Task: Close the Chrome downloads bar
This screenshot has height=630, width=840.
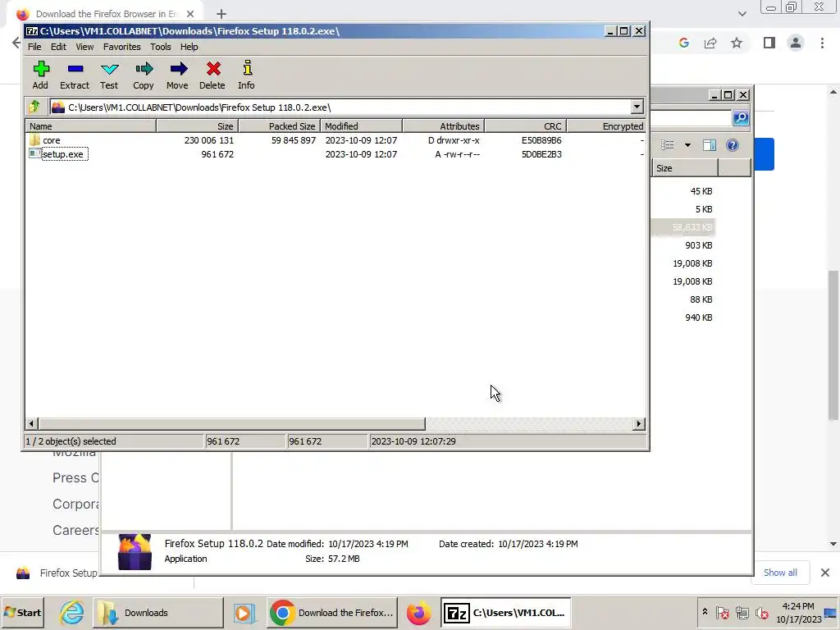Action: tap(825, 573)
